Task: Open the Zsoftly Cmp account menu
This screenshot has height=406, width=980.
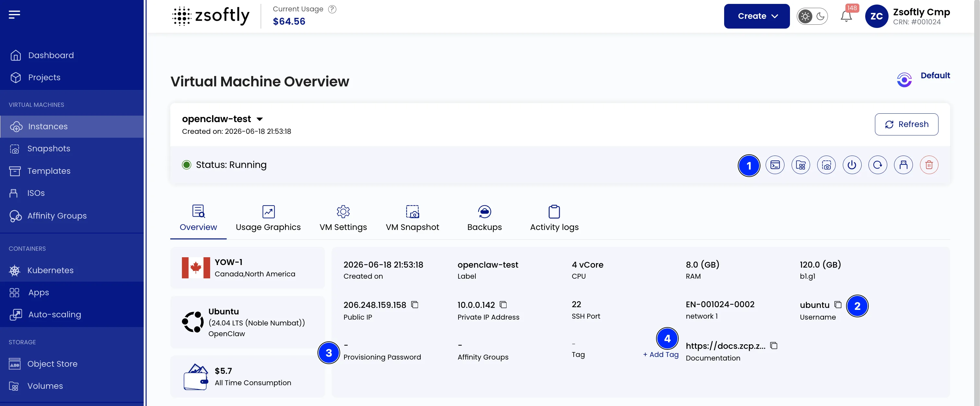Action: [x=907, y=16]
